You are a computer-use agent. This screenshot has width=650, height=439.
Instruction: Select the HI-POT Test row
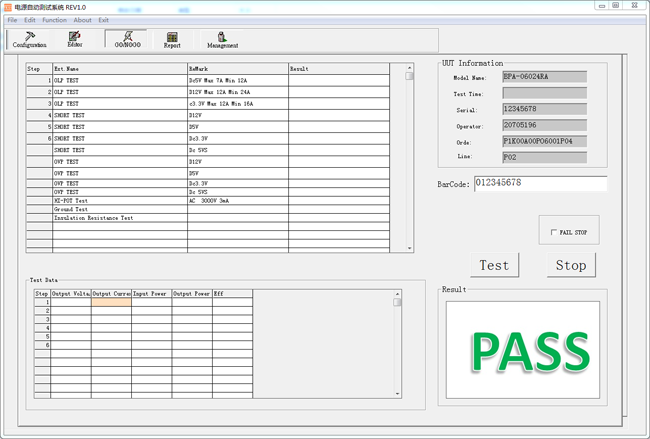(208, 201)
